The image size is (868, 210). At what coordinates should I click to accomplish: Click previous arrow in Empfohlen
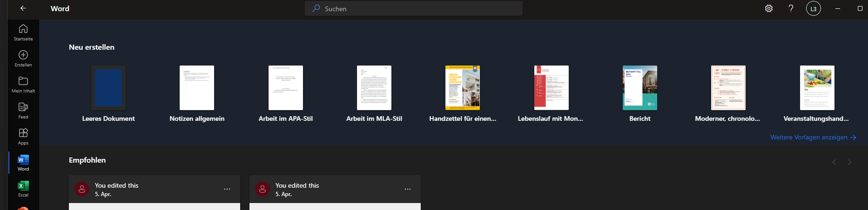(834, 162)
